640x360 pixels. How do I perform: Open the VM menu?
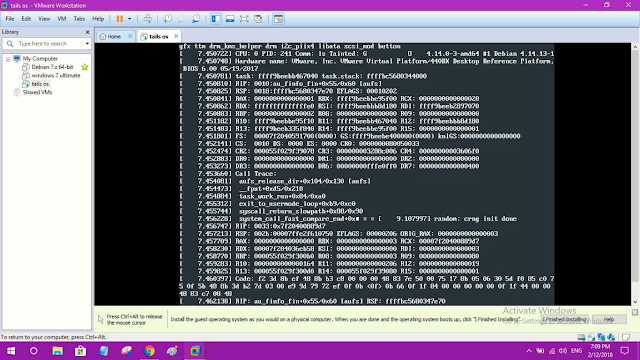[62, 19]
